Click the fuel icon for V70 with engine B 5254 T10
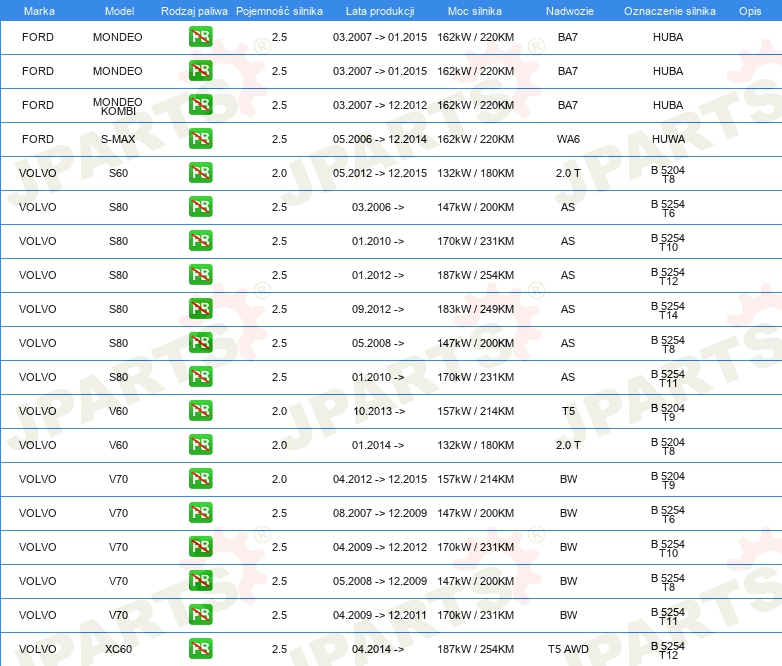This screenshot has width=782, height=666. coord(200,546)
